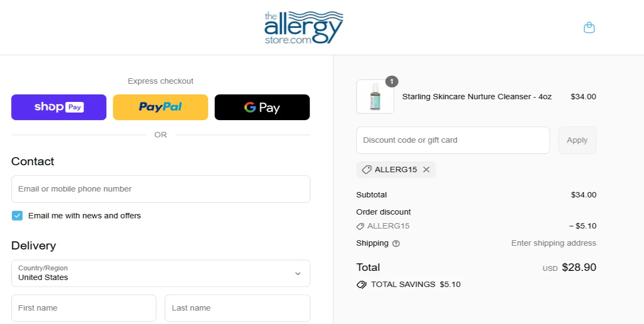Screen dimensions: 644x324
Task: Click the ALLERG15 discount chip
Action: (396, 170)
